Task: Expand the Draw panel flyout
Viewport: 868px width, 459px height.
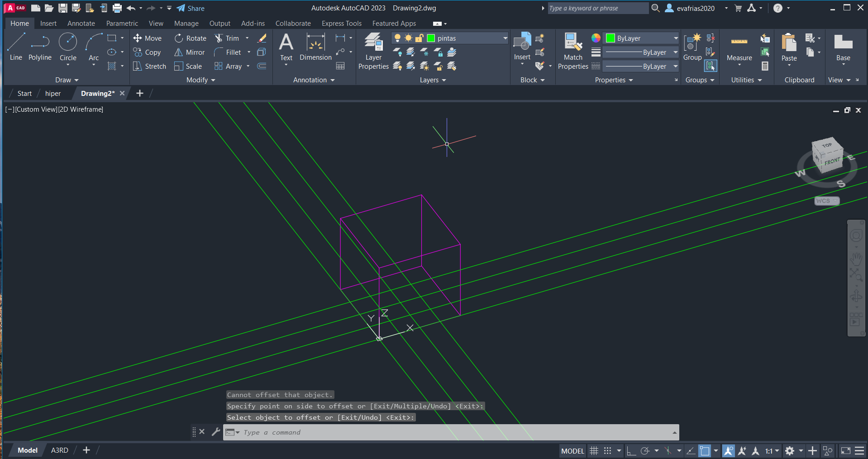Action: [67, 80]
